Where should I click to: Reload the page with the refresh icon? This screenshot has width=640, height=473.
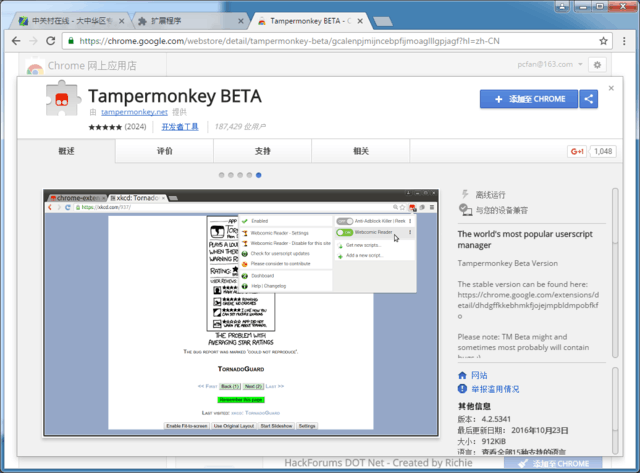(x=51, y=41)
